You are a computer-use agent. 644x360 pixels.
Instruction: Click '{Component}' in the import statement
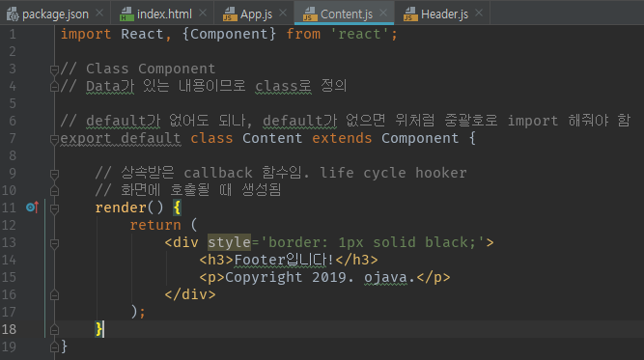(229, 34)
